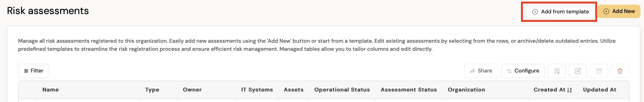
Task: Click the Updated At column header
Action: (x=599, y=89)
